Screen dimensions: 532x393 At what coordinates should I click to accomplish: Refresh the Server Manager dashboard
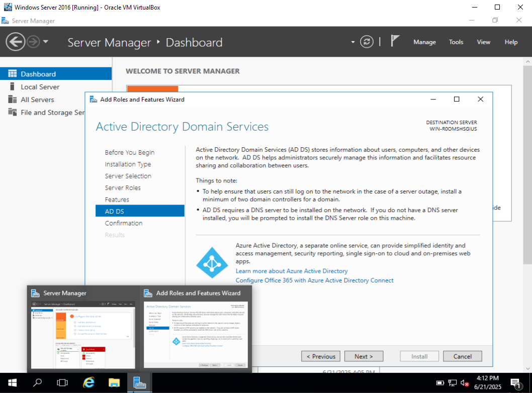tap(367, 42)
